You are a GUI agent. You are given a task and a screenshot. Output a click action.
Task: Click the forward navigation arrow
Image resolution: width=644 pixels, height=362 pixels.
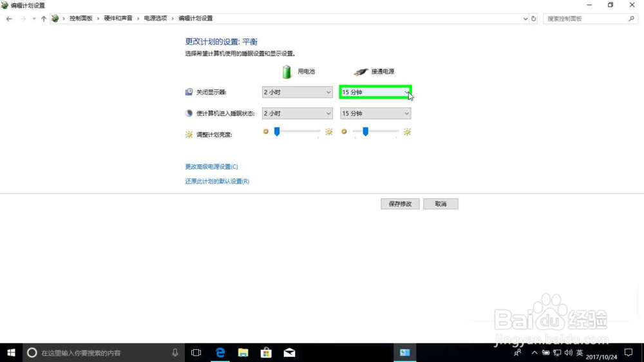click(23, 19)
